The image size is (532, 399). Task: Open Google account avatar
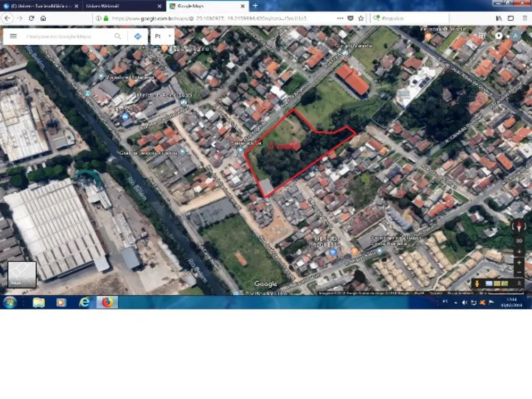[515, 36]
